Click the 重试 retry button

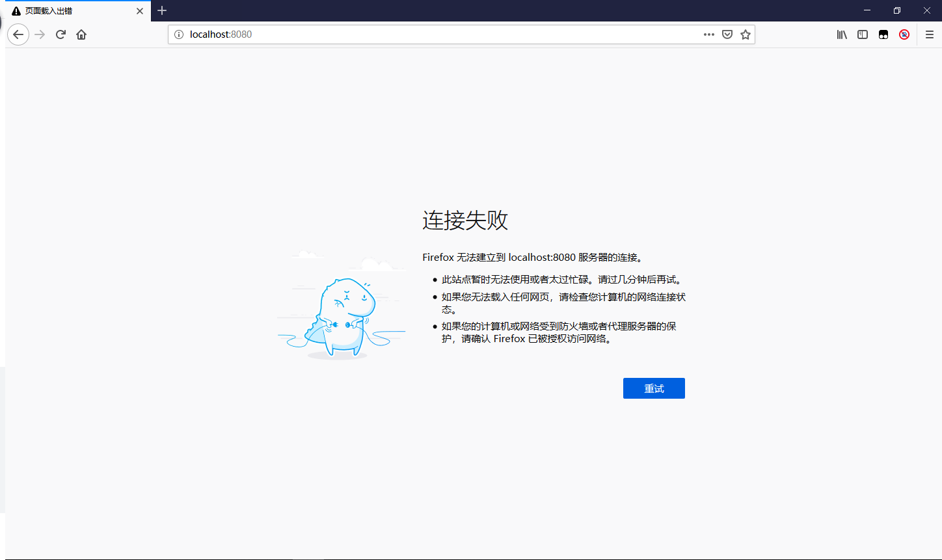pos(654,388)
